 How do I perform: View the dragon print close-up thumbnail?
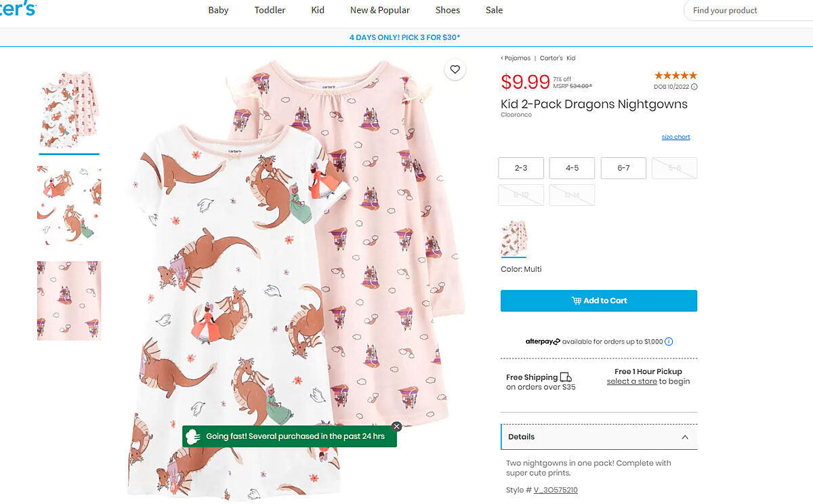click(69, 206)
